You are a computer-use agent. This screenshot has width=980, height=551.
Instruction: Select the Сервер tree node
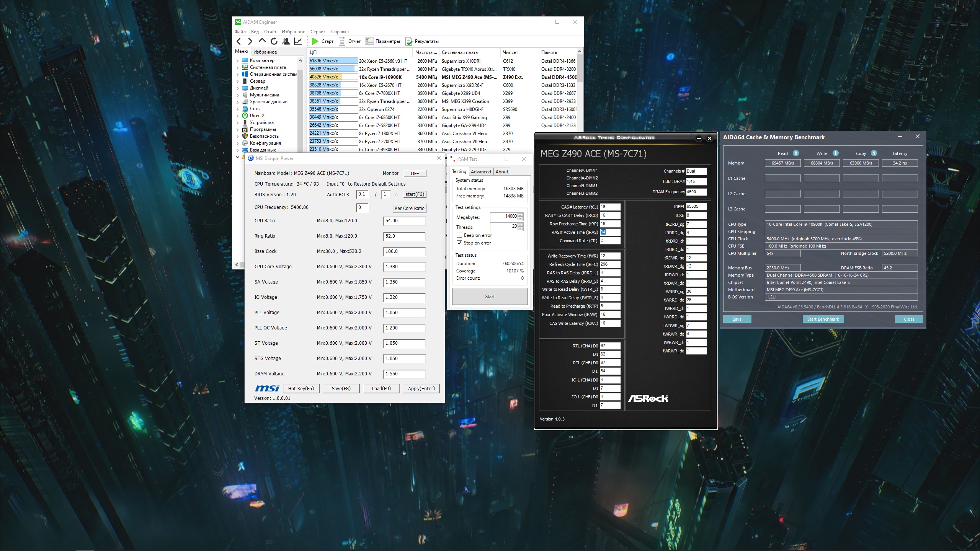pos(257,81)
